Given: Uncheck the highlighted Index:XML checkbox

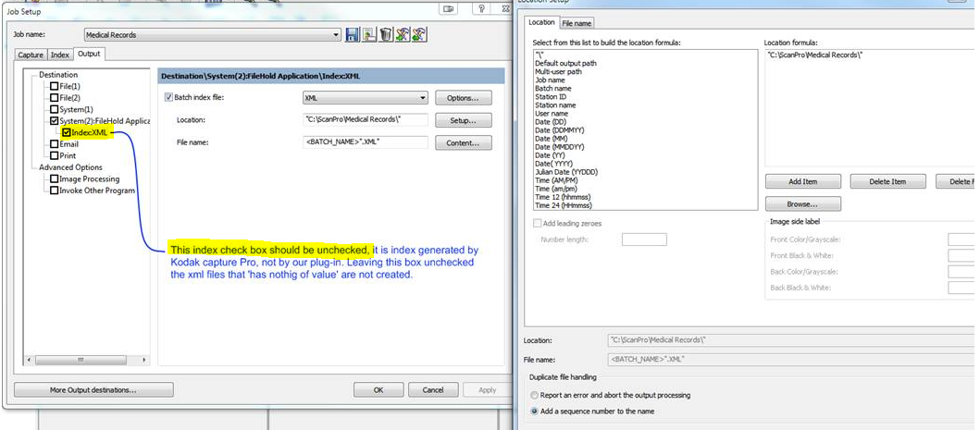Looking at the screenshot, I should (x=67, y=132).
